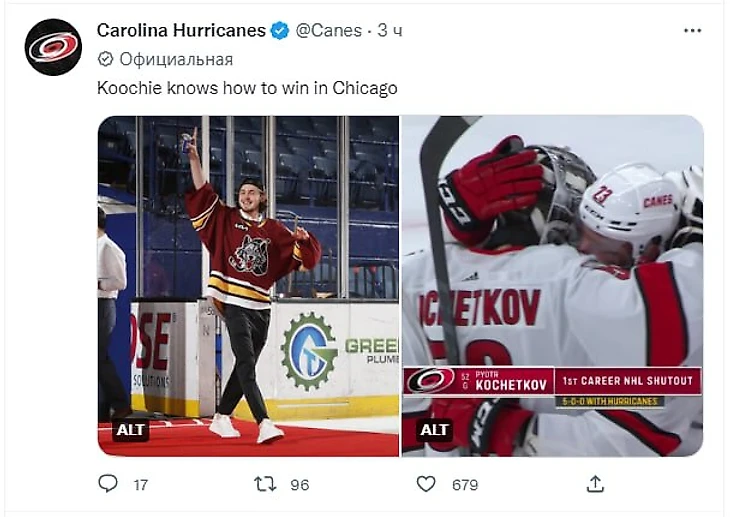The width and height of the screenshot is (730, 517).
Task: Open the tweet via the 3 ч timestamp
Action: 390,31
